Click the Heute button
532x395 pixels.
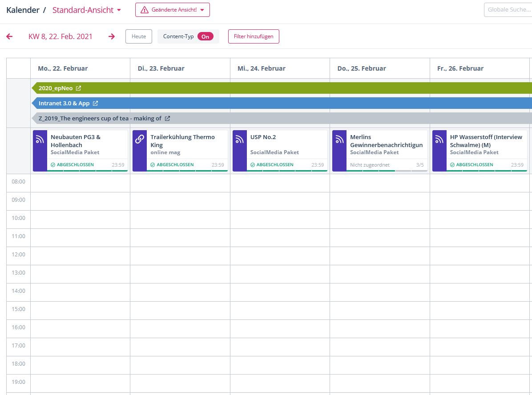point(139,36)
